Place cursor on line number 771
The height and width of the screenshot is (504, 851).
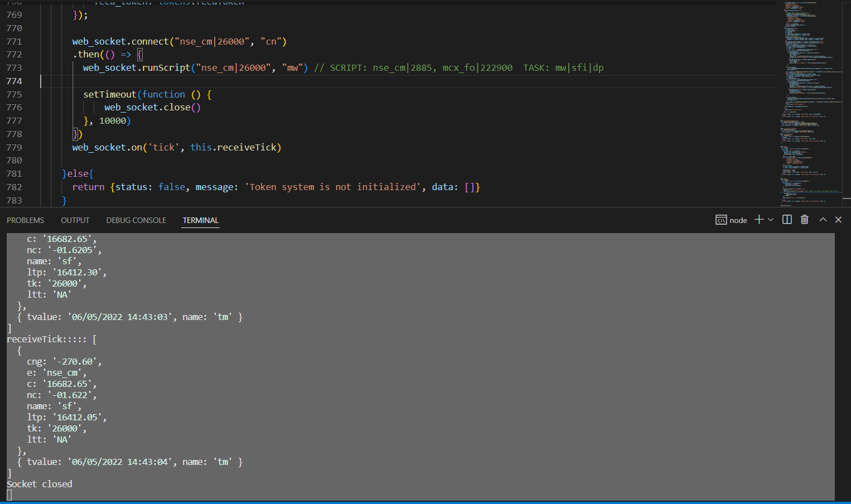pos(14,41)
